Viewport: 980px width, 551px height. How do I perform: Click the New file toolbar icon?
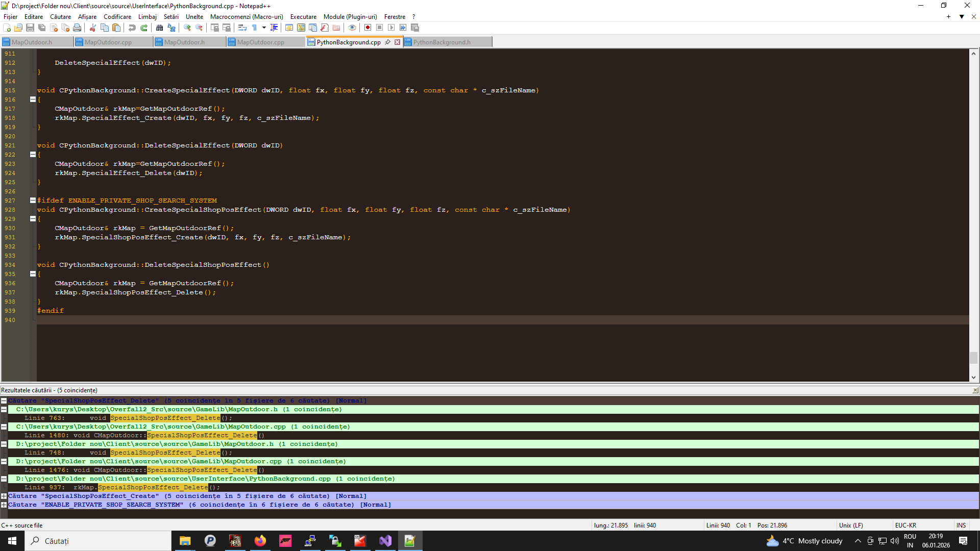coord(7,28)
